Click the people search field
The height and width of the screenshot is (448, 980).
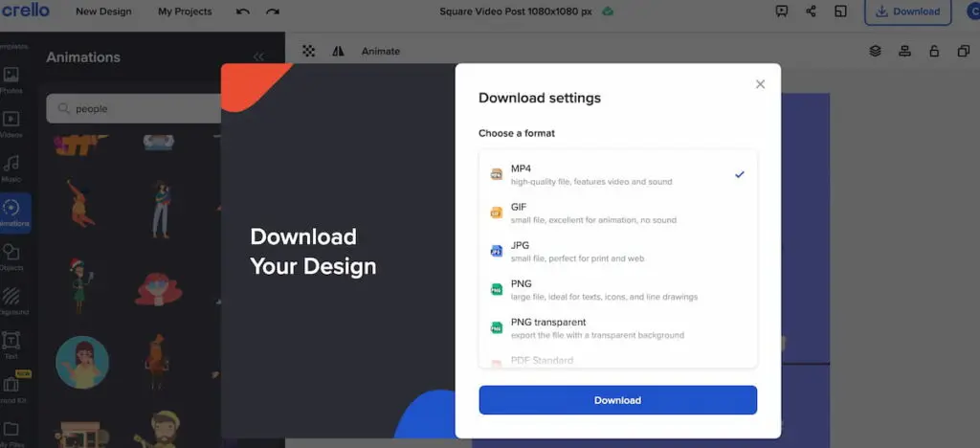coord(134,109)
